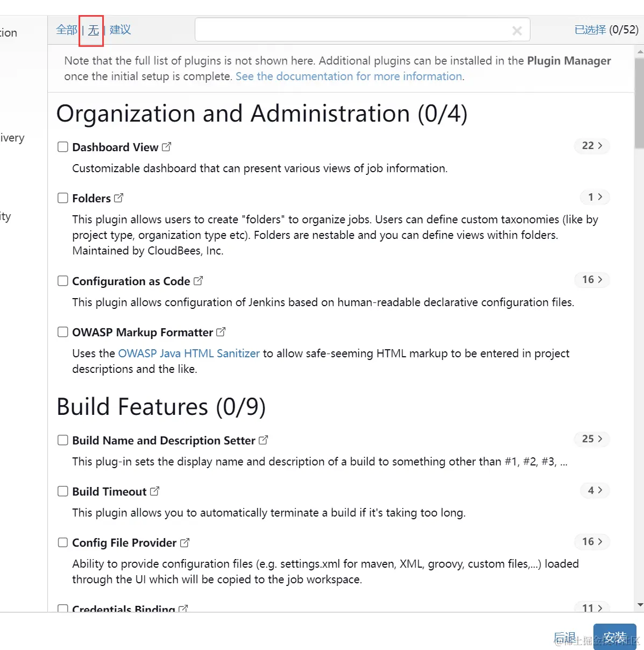Open Config File Provider external link icon
This screenshot has height=650, width=644.
pyautogui.click(x=185, y=542)
